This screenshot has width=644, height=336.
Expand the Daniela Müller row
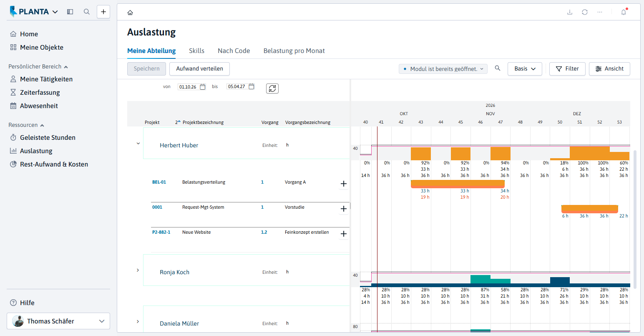coord(138,322)
